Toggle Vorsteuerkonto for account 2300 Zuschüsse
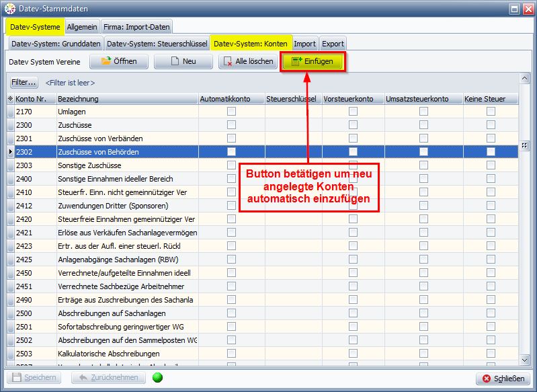The height and width of the screenshot is (392, 537). coord(353,125)
